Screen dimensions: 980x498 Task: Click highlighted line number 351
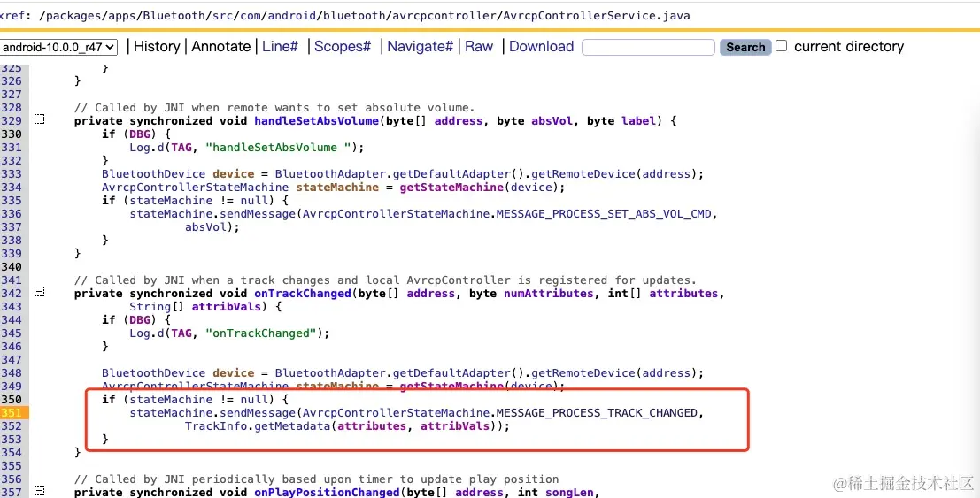point(11,413)
